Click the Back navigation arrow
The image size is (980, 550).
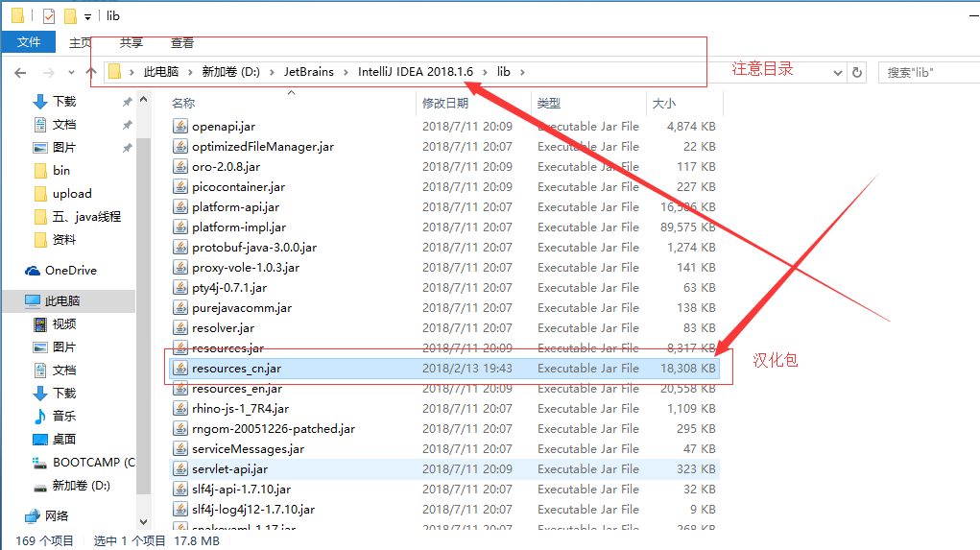20,73
